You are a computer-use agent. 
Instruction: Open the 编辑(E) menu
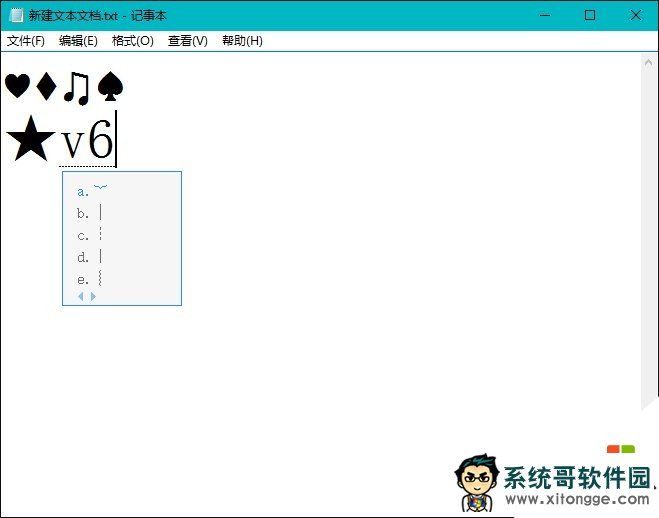(78, 41)
